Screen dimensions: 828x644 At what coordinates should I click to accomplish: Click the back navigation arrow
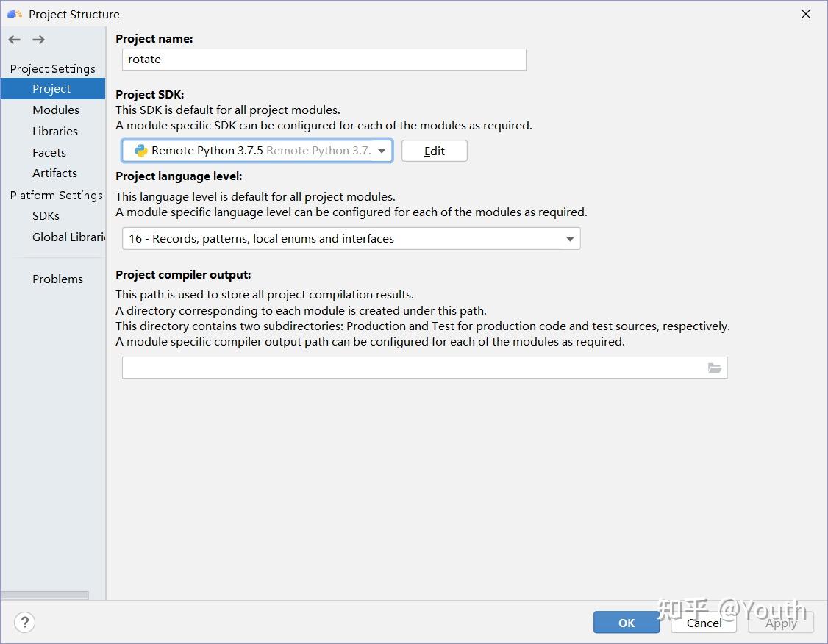tap(15, 40)
